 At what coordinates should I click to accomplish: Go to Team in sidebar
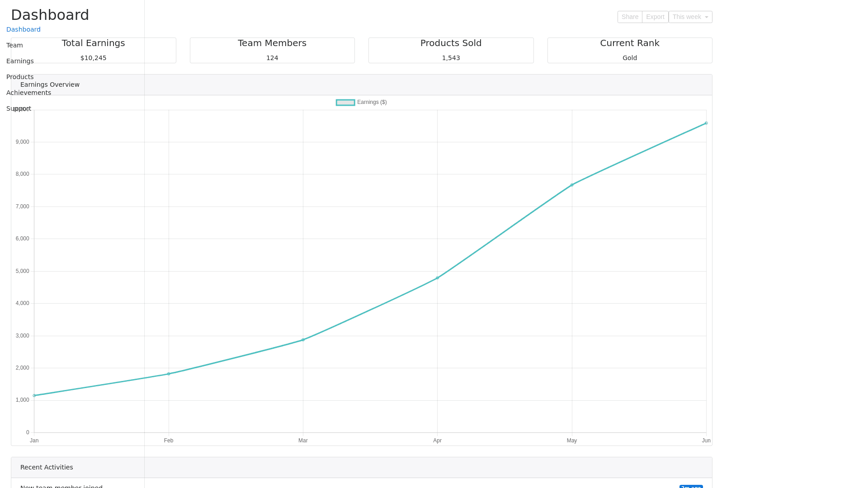(x=14, y=45)
